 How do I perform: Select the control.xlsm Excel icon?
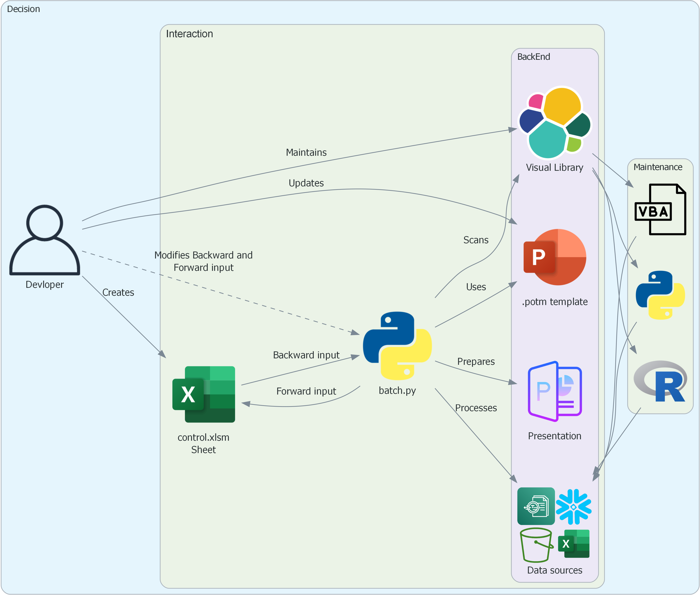coord(204,394)
